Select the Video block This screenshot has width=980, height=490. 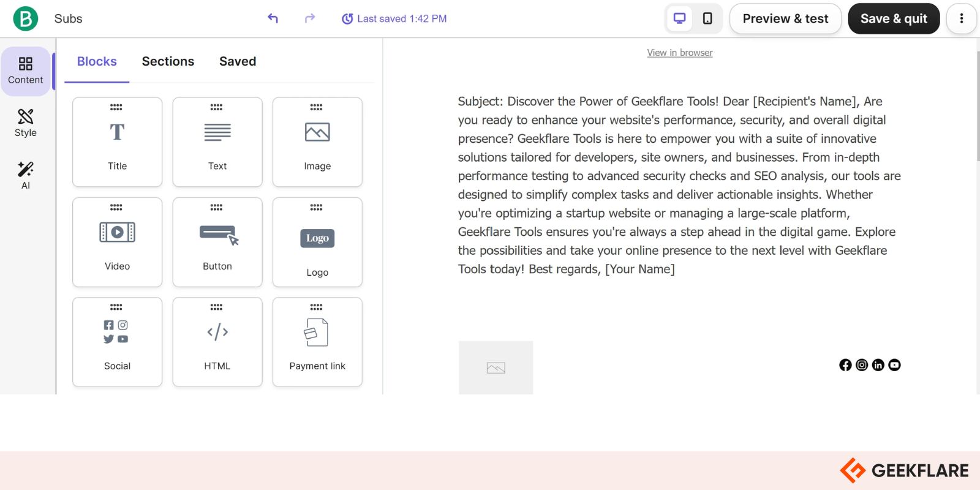[x=118, y=242]
